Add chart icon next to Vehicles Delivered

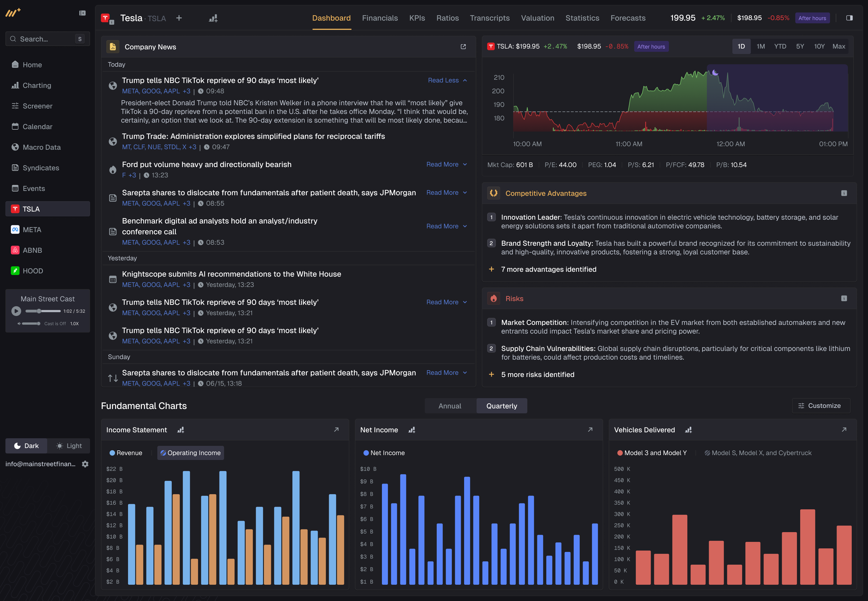pyautogui.click(x=688, y=430)
